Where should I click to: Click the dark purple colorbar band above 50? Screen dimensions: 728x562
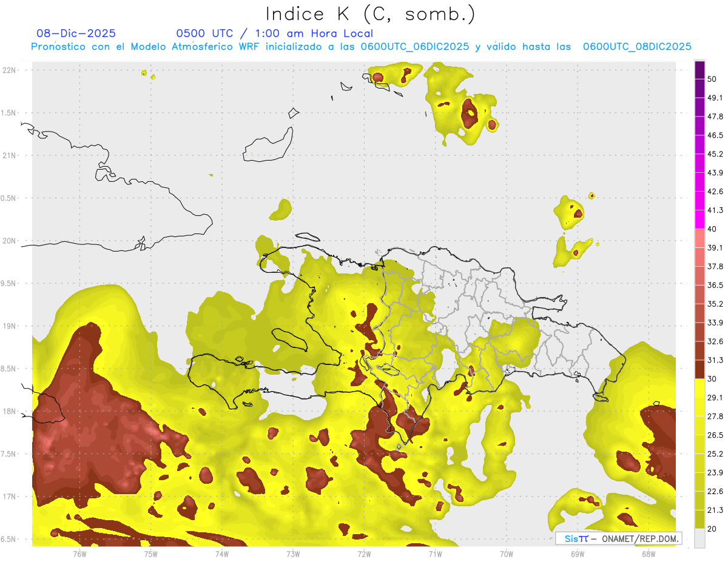pos(699,71)
